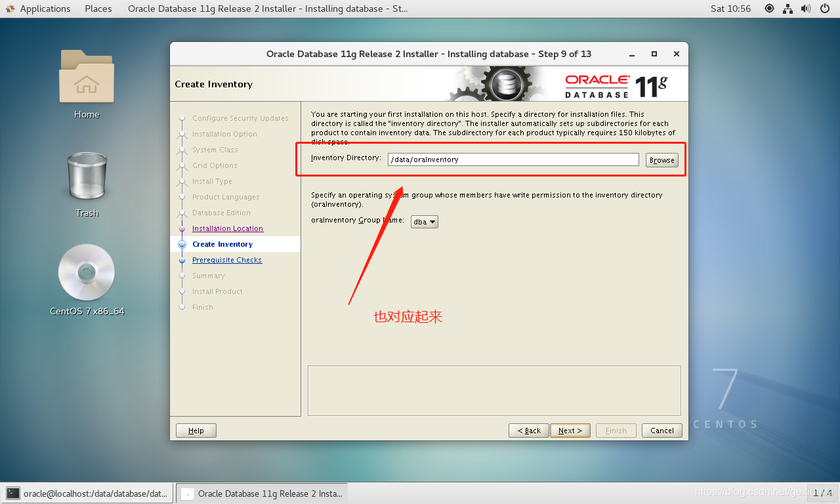Screen dimensions: 840x504
Task: Click the Sat 10:56 clock
Action: [x=730, y=9]
